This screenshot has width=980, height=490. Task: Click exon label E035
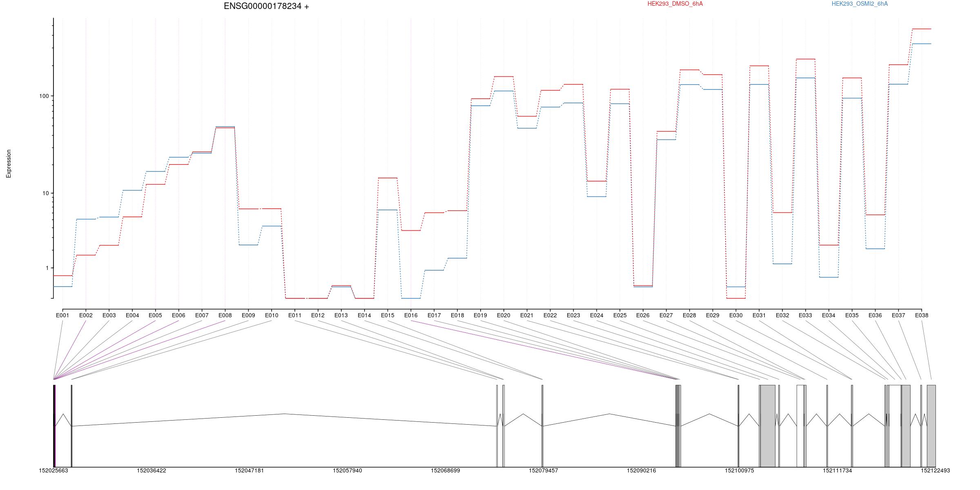pyautogui.click(x=852, y=315)
